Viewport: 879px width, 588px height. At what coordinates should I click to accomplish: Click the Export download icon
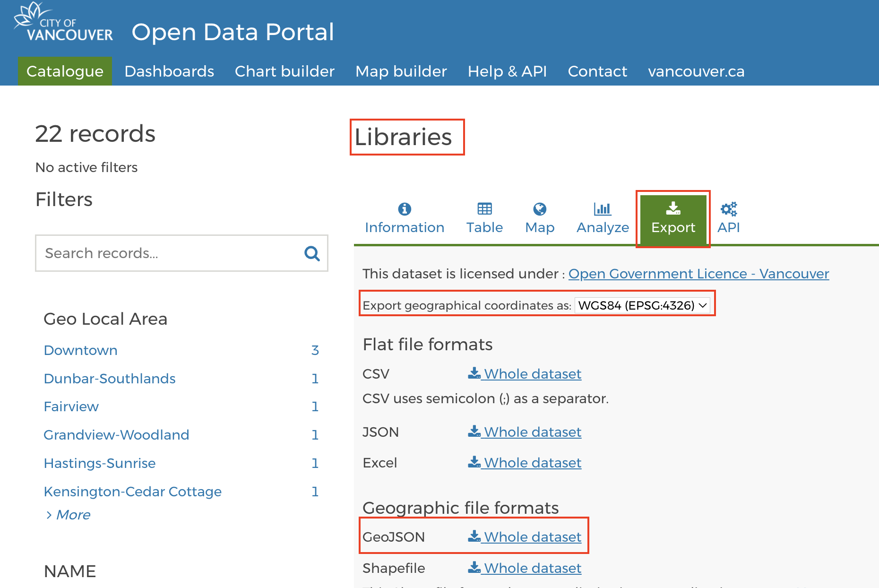(x=673, y=208)
